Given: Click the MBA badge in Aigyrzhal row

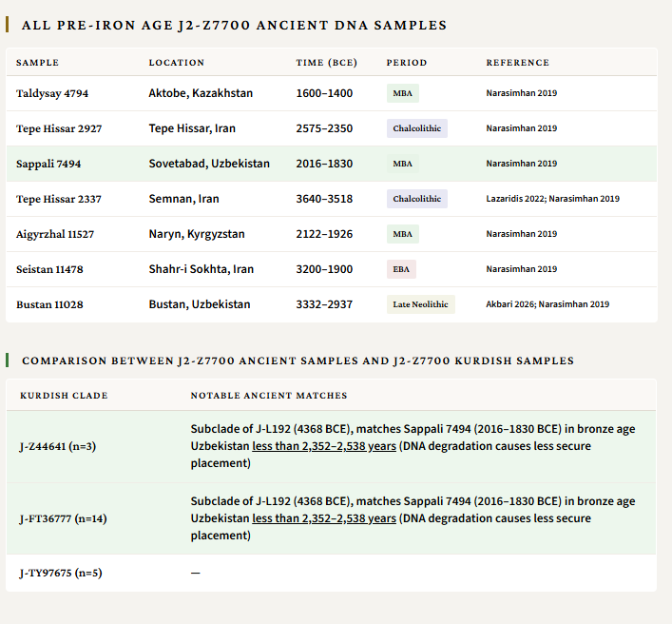Looking at the screenshot, I should click(x=403, y=234).
